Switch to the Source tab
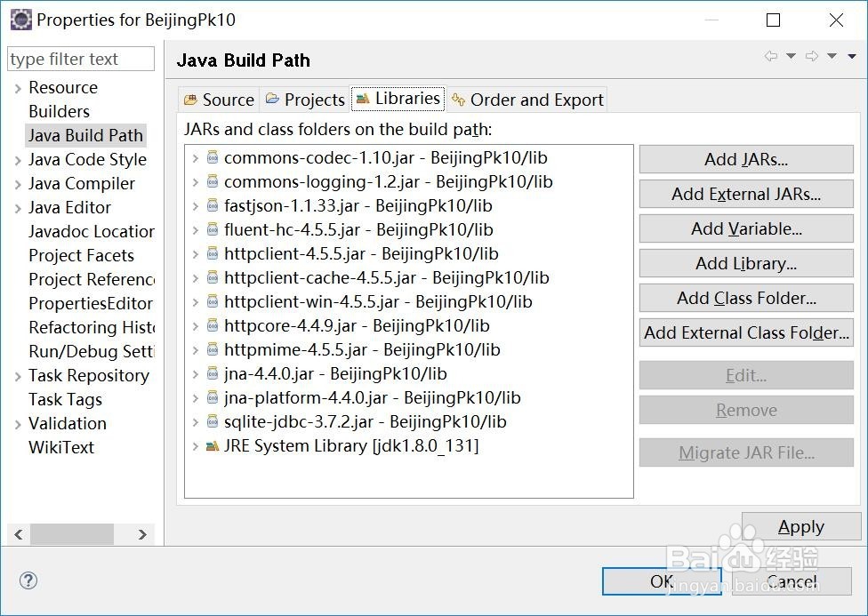The width and height of the screenshot is (868, 616). tap(219, 100)
